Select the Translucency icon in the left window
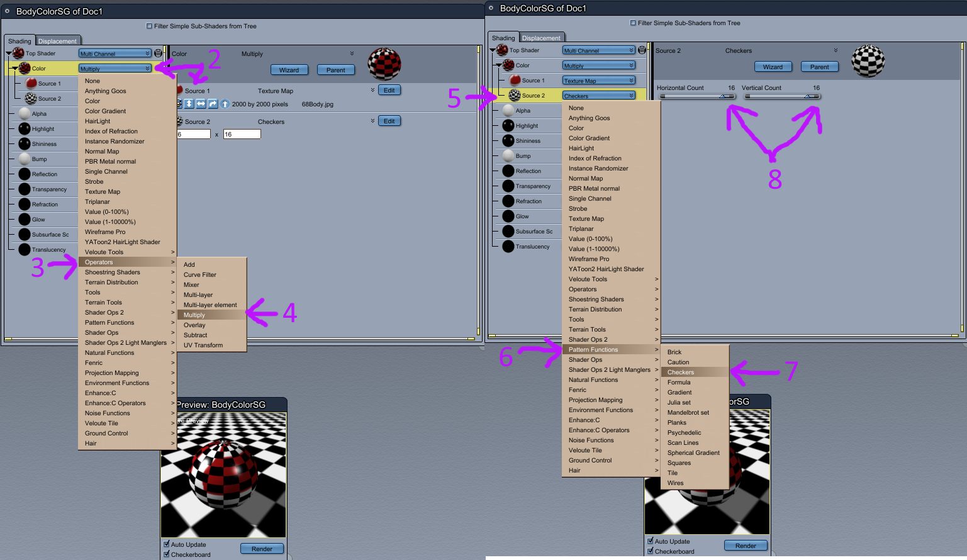This screenshot has width=967, height=560. pos(25,250)
